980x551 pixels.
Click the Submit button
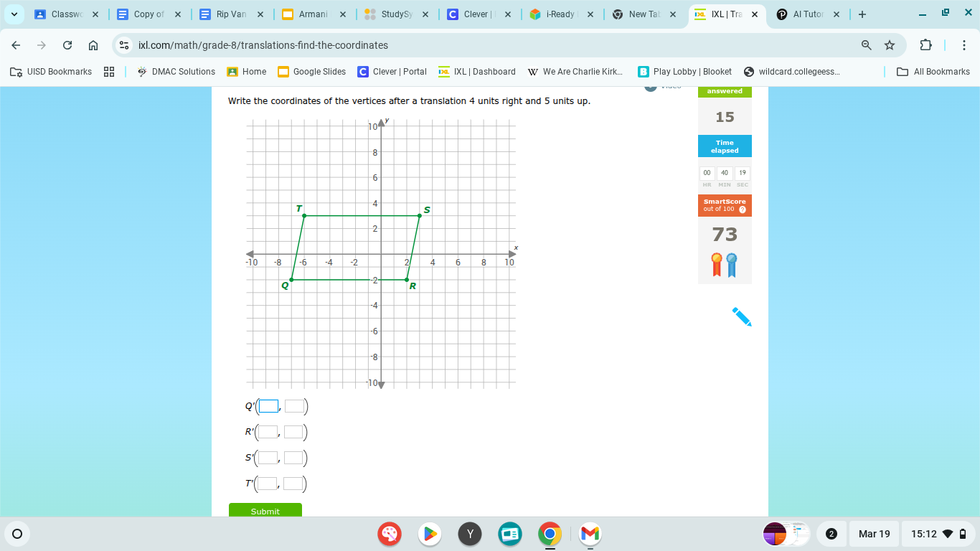265,511
